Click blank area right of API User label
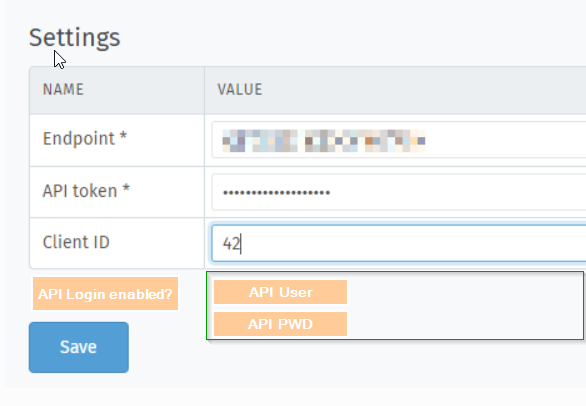Image resolution: width=586 pixels, height=406 pixels. [x=463, y=292]
